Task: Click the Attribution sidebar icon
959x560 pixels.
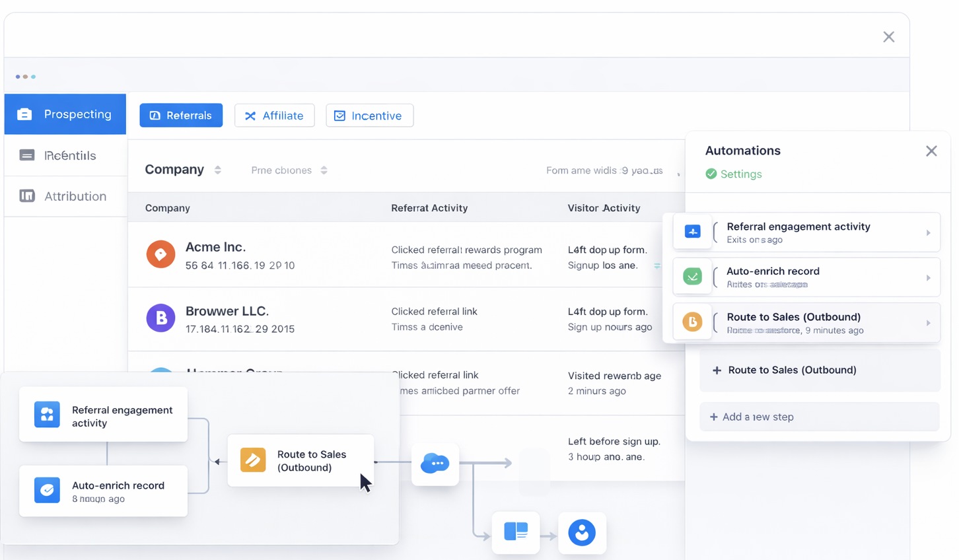Action: click(x=27, y=196)
